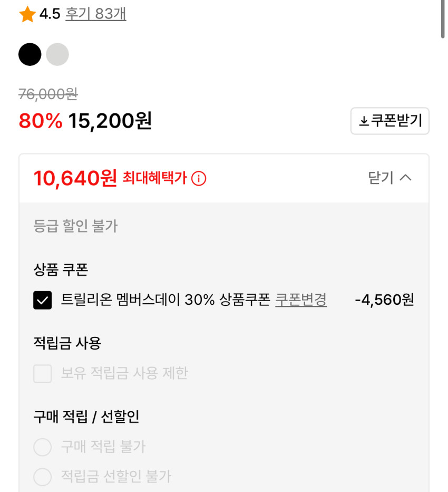Select the 적립금 선할인 불가 radio button
The image size is (448, 492).
(x=43, y=477)
